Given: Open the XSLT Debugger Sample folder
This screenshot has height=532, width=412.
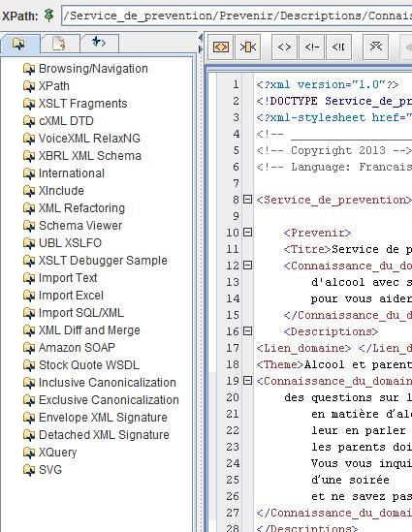Looking at the screenshot, I should pyautogui.click(x=95, y=261).
